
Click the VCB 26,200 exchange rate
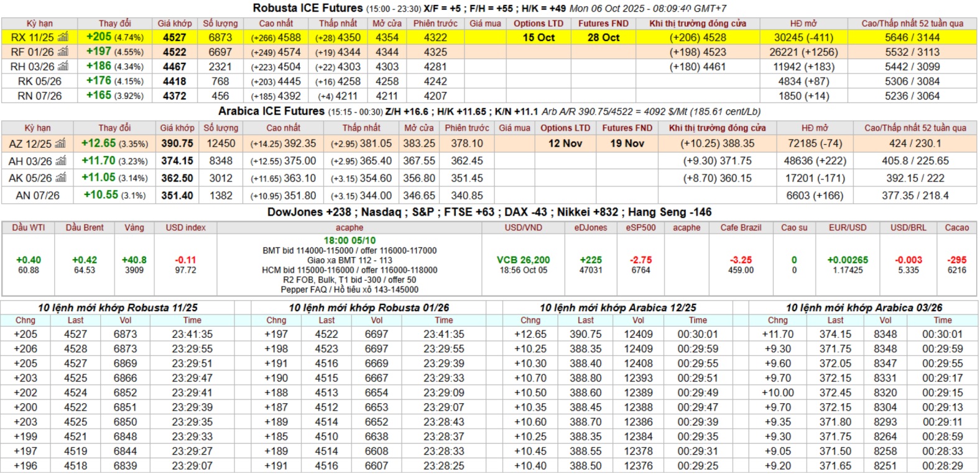point(523,260)
